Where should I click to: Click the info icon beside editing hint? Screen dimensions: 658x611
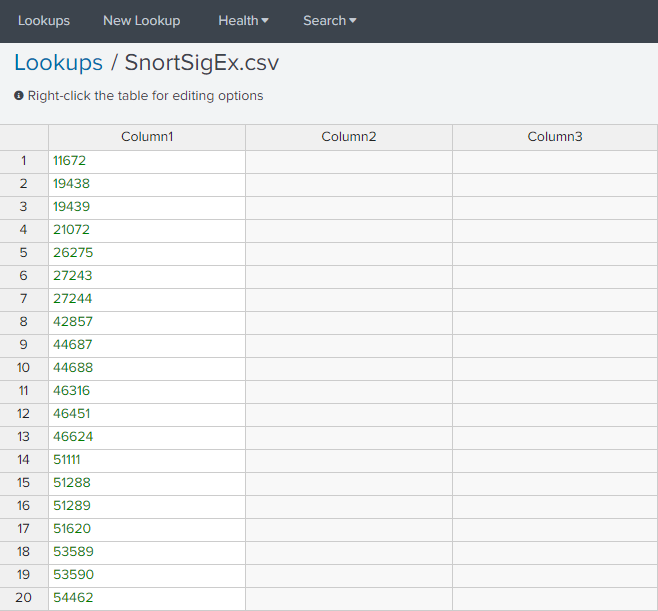coord(18,96)
